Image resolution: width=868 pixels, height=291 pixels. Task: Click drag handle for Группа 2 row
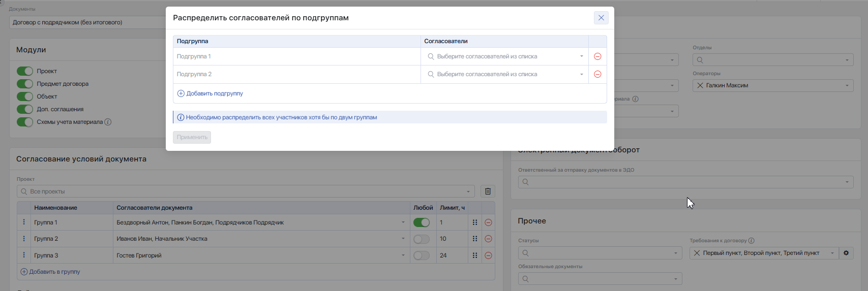(x=474, y=239)
